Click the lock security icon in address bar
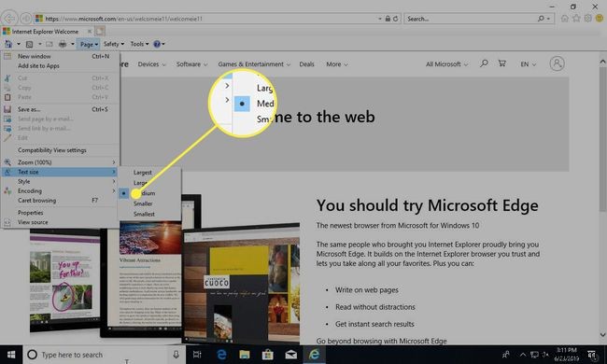The image size is (607, 364). coord(388,19)
